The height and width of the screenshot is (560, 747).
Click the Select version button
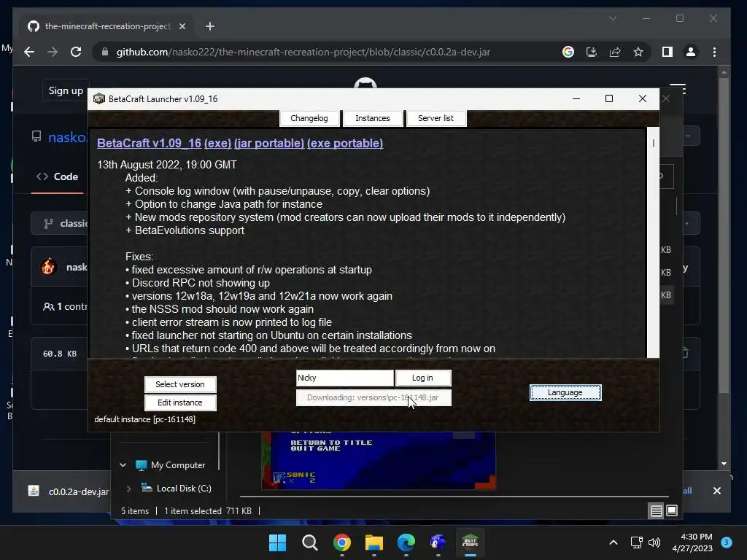[x=180, y=384]
